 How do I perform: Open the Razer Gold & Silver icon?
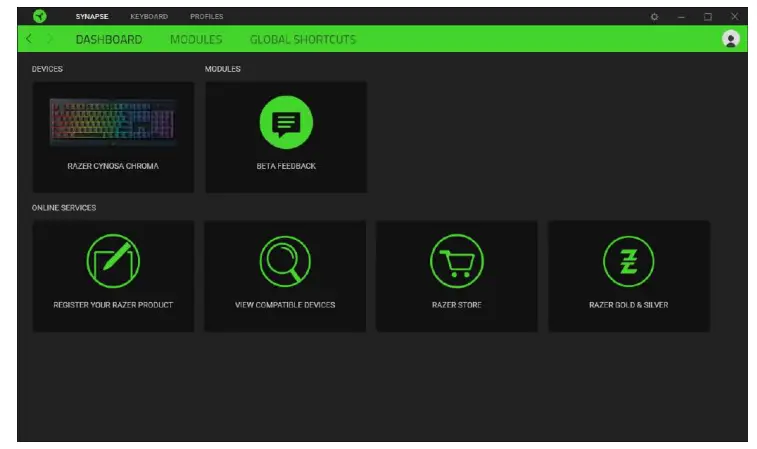point(629,261)
